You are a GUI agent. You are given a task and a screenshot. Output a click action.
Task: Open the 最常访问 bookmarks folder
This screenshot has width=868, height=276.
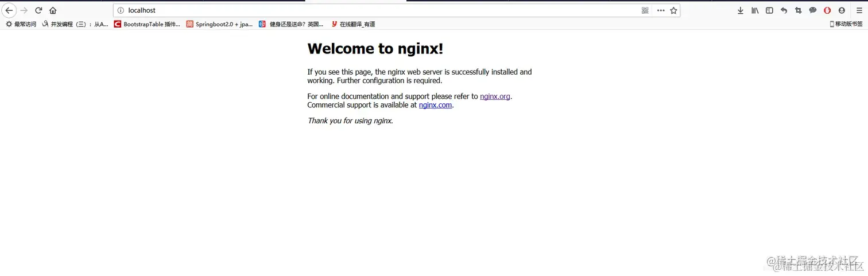tap(21, 24)
